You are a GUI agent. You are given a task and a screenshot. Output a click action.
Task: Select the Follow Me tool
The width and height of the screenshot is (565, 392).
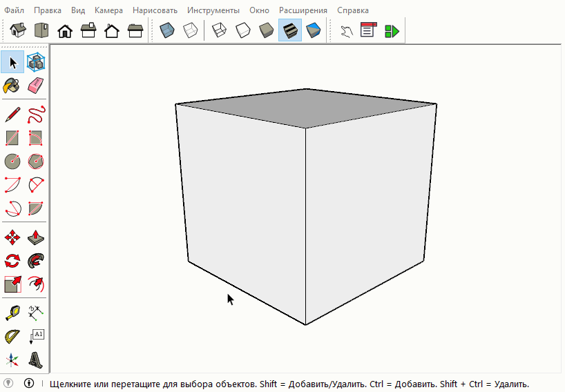(x=36, y=261)
